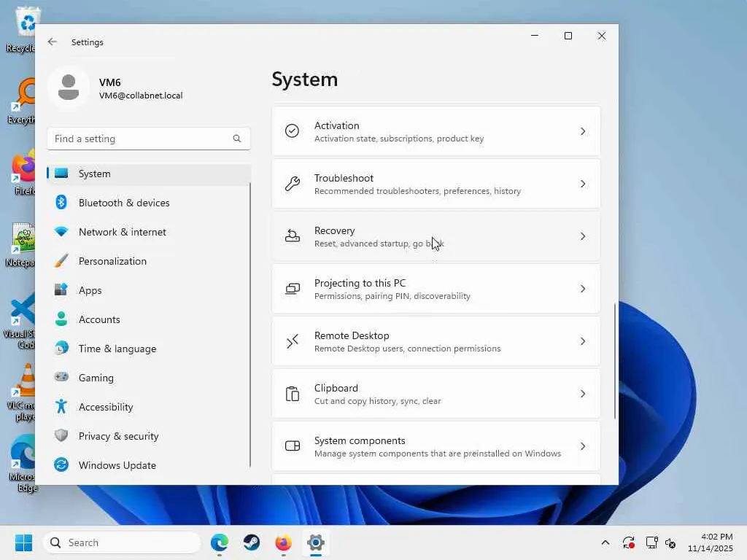Click the Accessibility figure icon

[61, 406]
